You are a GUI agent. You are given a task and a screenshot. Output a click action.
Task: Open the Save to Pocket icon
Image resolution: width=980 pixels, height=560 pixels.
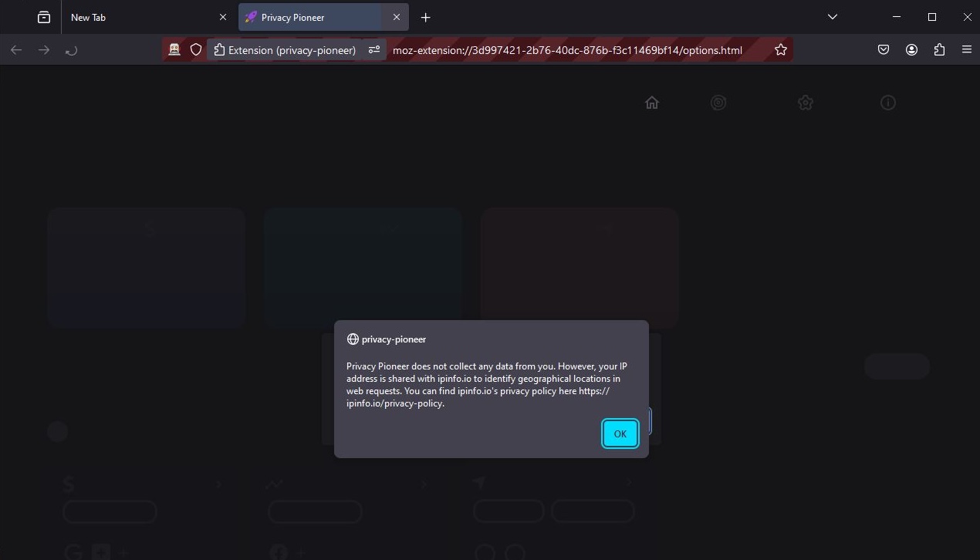click(884, 50)
